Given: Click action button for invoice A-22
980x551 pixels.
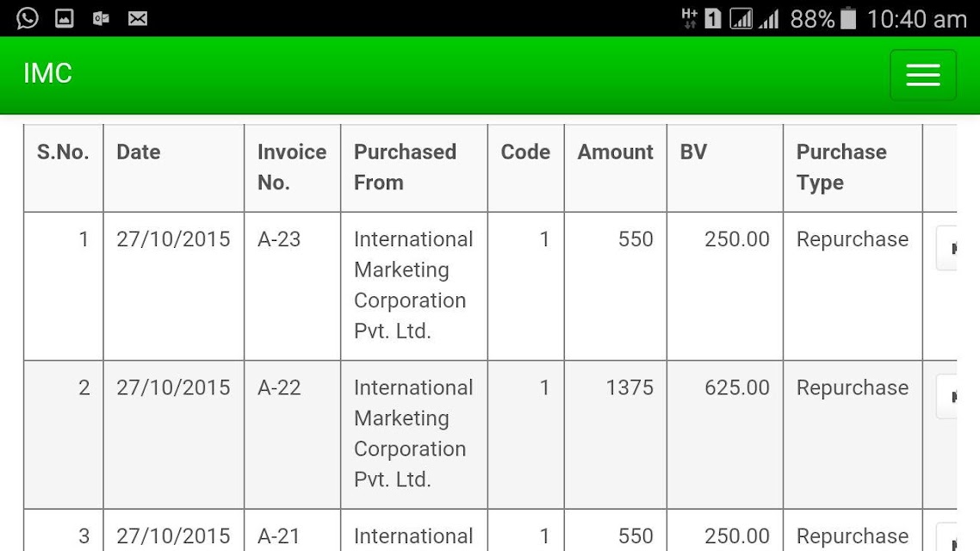Looking at the screenshot, I should tap(947, 396).
